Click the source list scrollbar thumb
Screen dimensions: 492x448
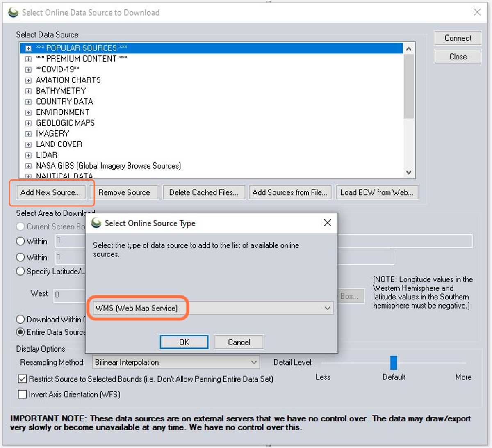coord(409,86)
